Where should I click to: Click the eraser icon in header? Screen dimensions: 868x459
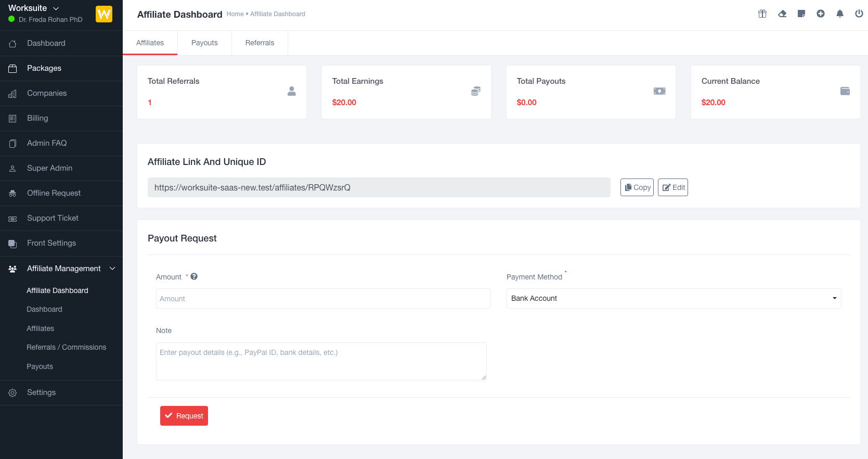point(782,14)
